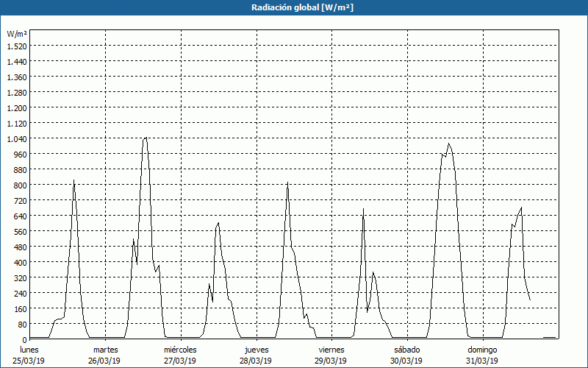Click the 80 y-axis value
588x368 pixels.
(23, 324)
